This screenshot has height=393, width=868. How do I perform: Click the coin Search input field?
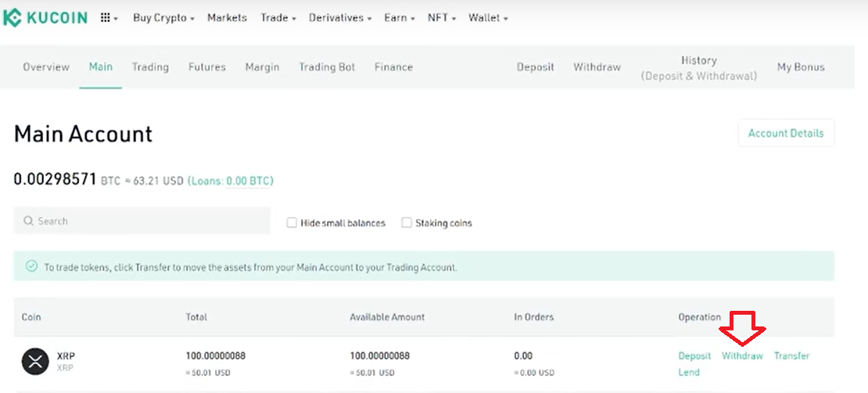pyautogui.click(x=149, y=222)
